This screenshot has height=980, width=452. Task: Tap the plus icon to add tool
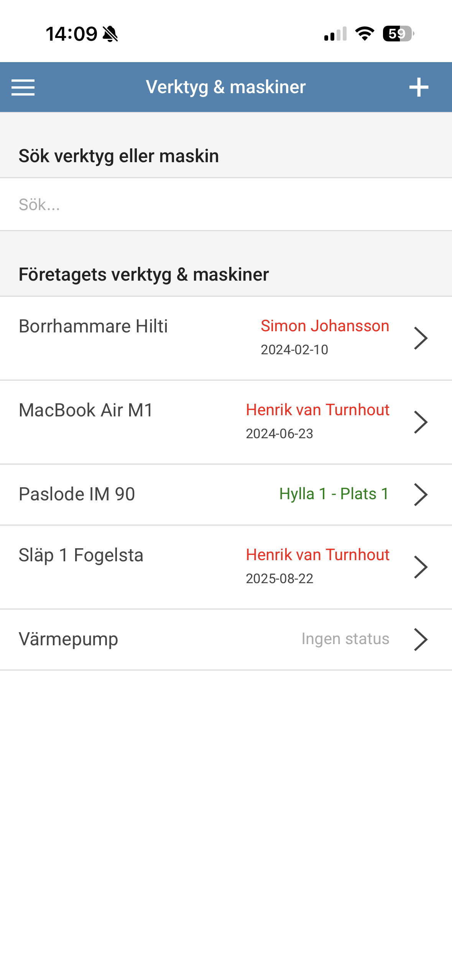(x=419, y=87)
